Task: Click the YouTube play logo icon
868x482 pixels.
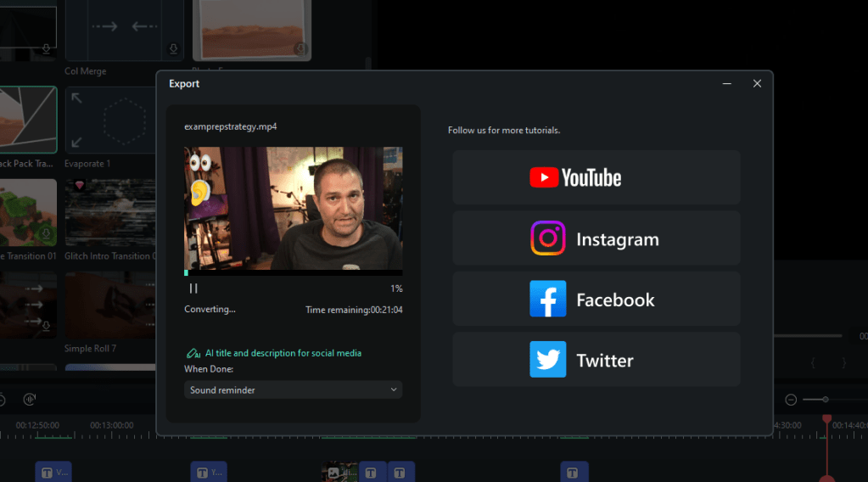Action: (x=544, y=177)
